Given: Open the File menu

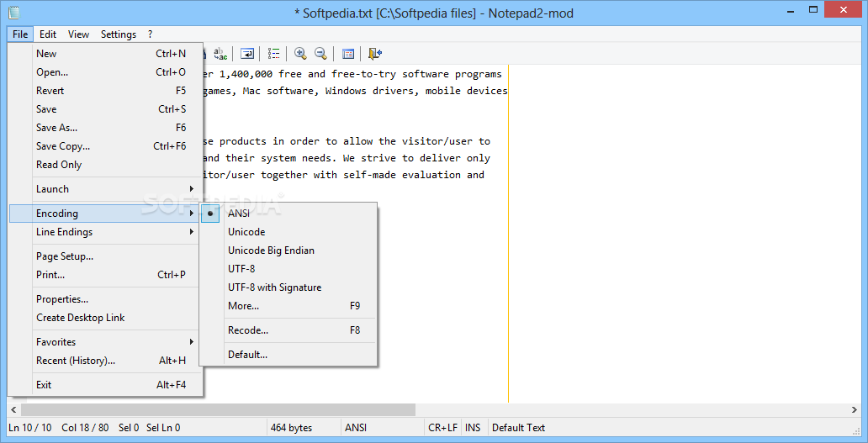Looking at the screenshot, I should point(20,34).
